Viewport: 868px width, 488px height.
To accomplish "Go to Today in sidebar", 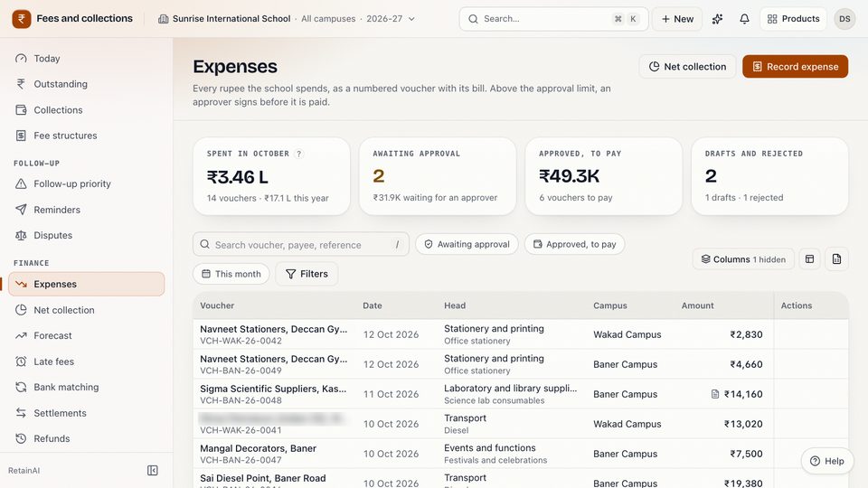I will coord(87,59).
